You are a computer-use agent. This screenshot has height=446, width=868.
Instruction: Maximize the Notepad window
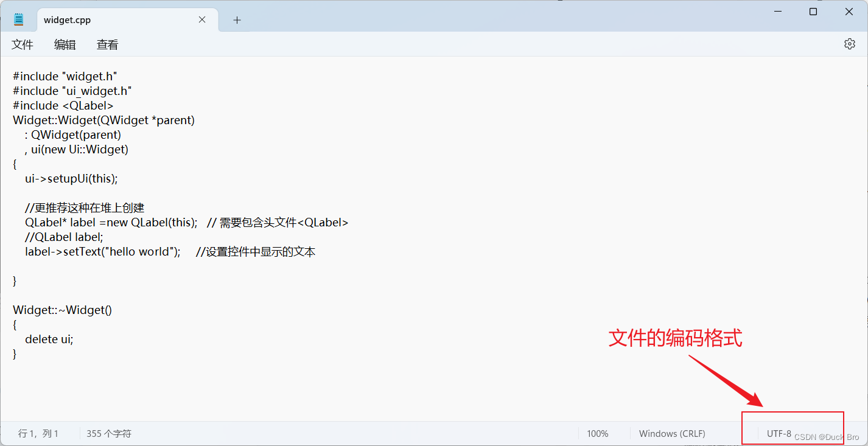pyautogui.click(x=813, y=12)
